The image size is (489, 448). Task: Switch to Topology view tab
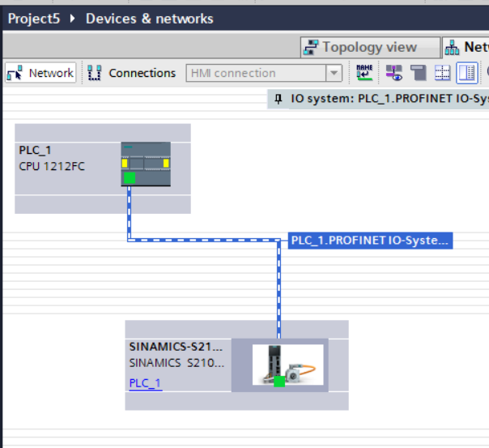(x=370, y=48)
